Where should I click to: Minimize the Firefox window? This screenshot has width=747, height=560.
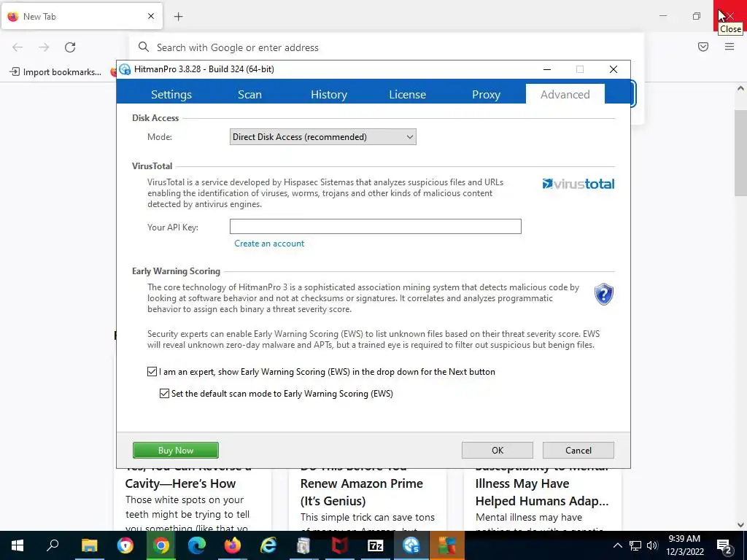[663, 16]
